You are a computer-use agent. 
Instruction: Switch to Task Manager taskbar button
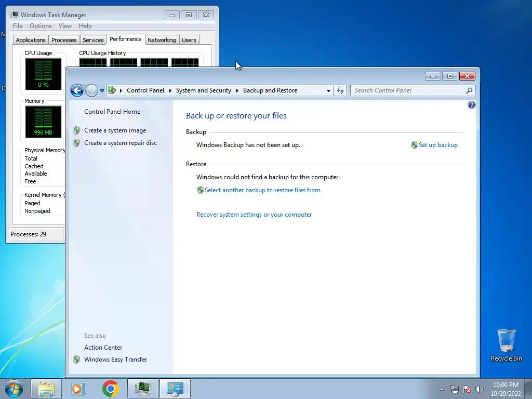[143, 389]
